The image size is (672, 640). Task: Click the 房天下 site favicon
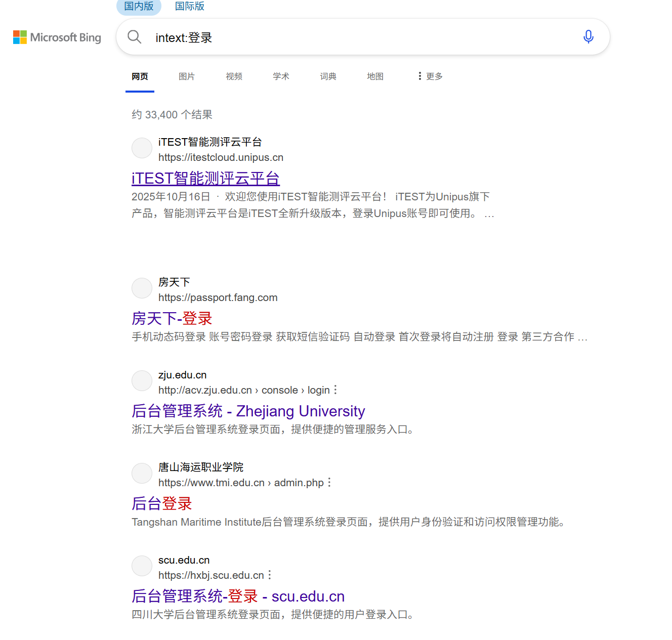coord(142,288)
